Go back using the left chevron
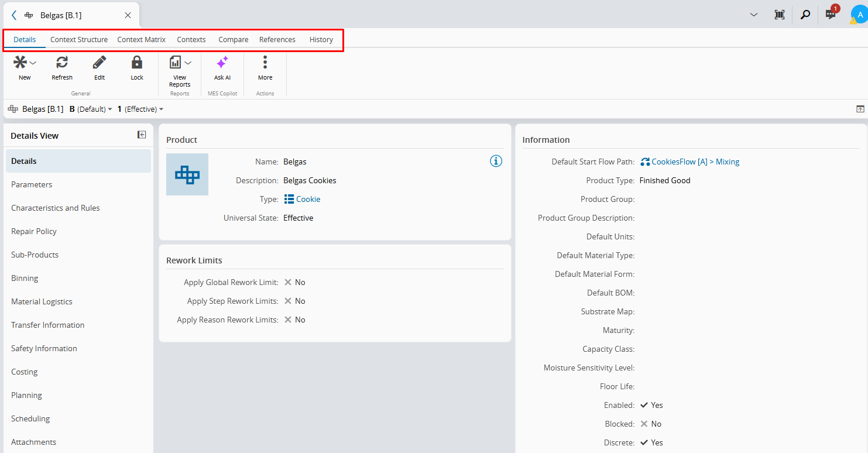 click(x=14, y=15)
